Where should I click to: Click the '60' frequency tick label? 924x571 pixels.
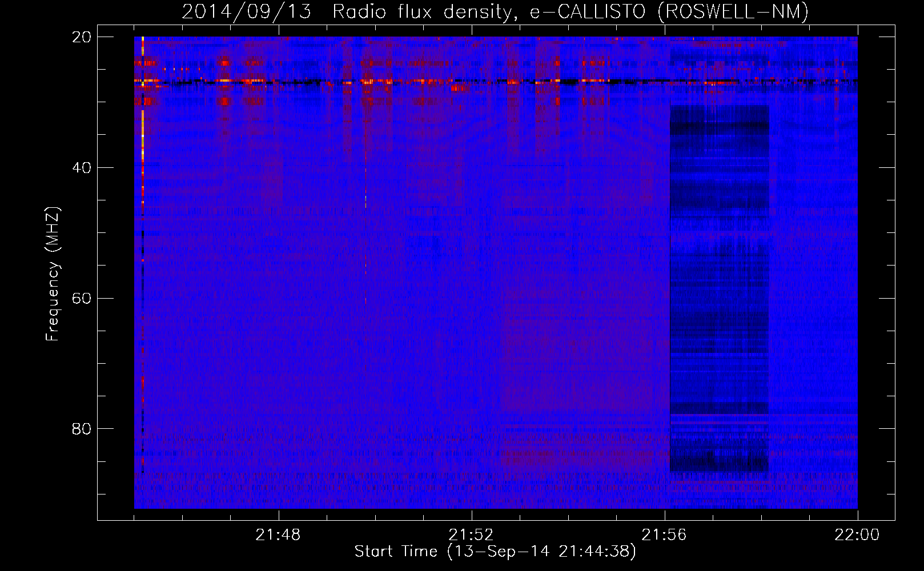[82, 299]
